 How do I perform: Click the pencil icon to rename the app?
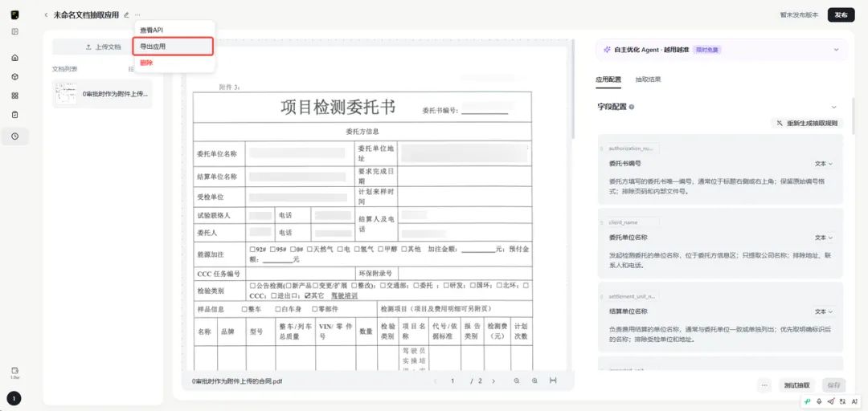[x=127, y=15]
